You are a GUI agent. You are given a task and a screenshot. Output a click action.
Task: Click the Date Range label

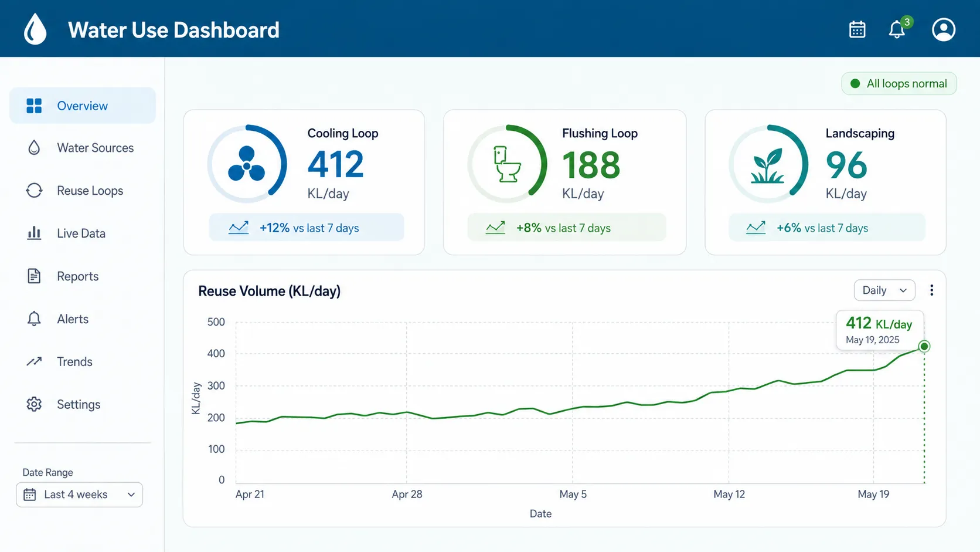click(47, 472)
